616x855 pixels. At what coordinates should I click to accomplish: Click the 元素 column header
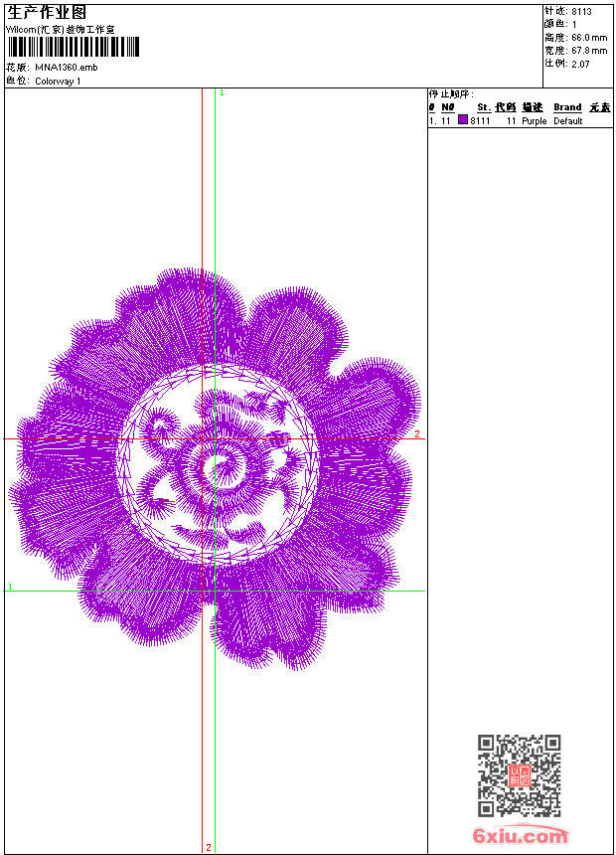tap(599, 107)
